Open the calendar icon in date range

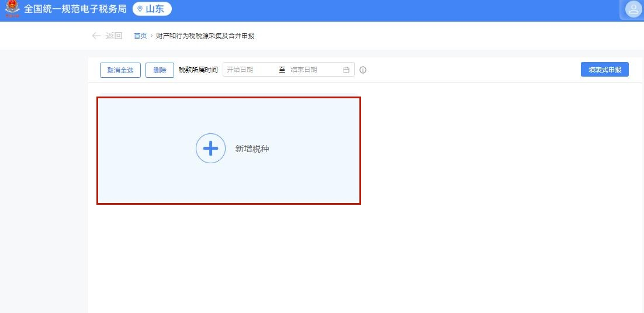coord(346,70)
